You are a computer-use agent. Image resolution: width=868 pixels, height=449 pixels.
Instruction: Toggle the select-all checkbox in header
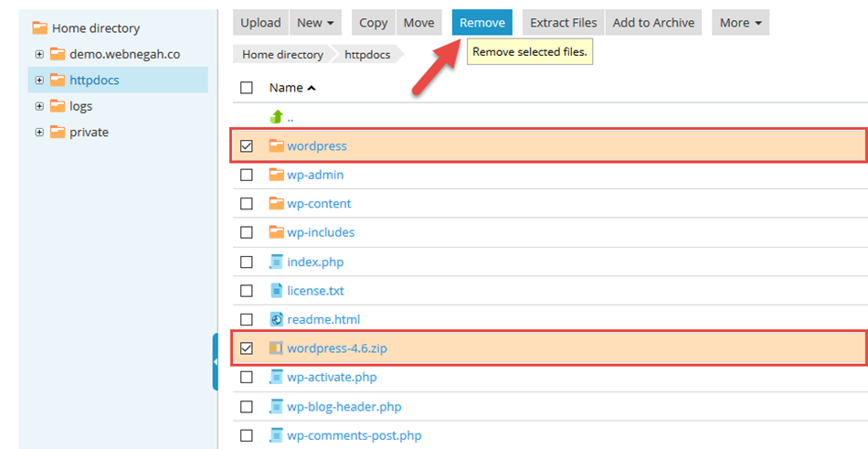(x=246, y=88)
